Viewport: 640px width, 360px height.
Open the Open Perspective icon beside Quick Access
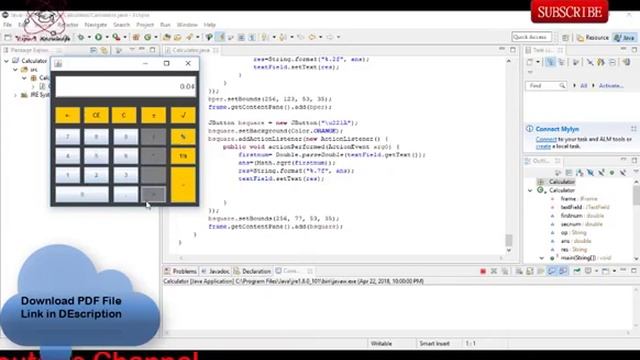pyautogui.click(x=565, y=38)
